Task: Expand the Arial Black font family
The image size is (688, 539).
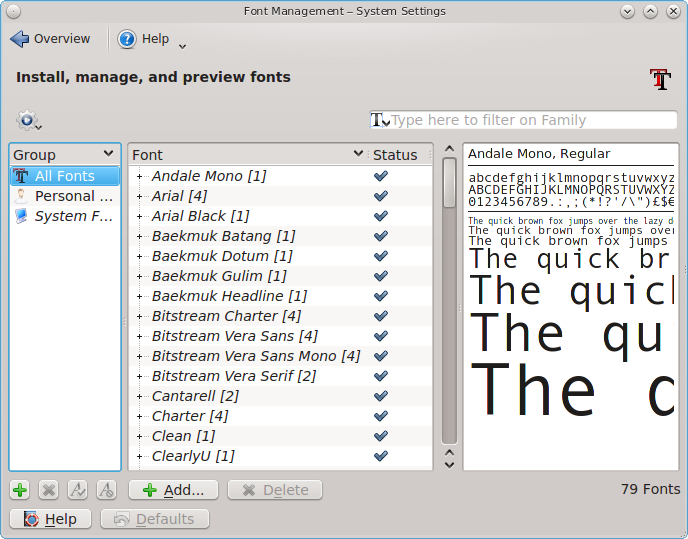Action: tap(140, 216)
